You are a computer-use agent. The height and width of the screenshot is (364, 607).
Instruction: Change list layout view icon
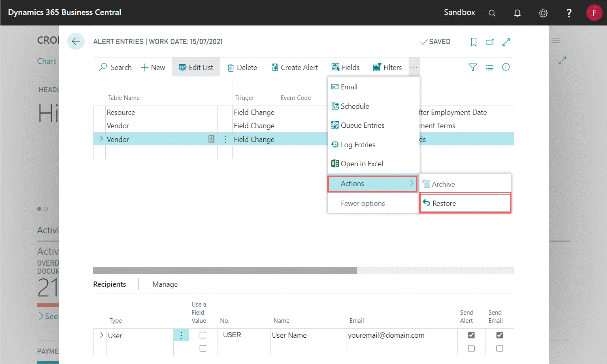click(x=490, y=68)
